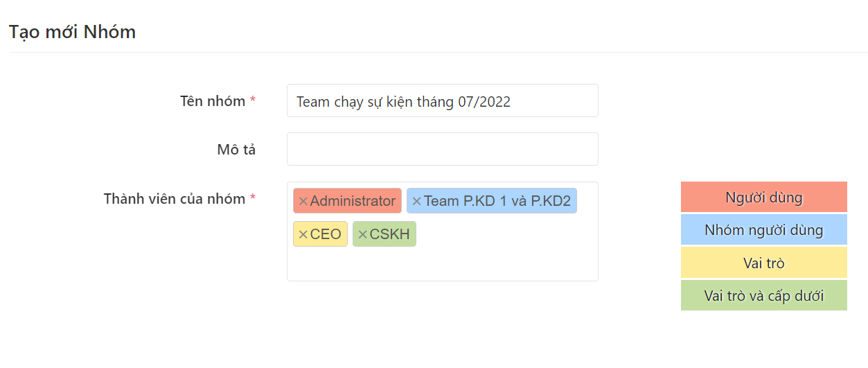Click the Tên nhóm field label
The height and width of the screenshot is (368, 868).
(x=212, y=101)
